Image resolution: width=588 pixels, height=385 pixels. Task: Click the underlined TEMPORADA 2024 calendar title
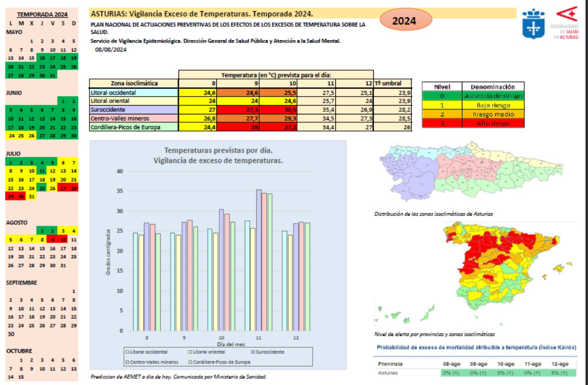(x=42, y=15)
